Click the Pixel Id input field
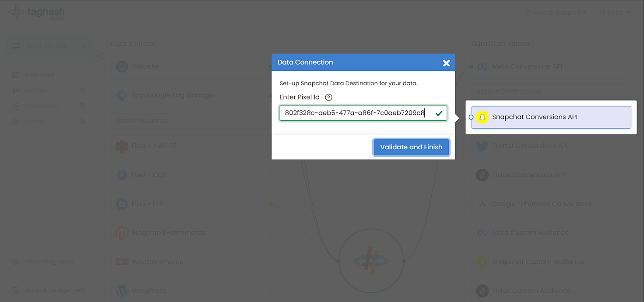 pos(363,113)
